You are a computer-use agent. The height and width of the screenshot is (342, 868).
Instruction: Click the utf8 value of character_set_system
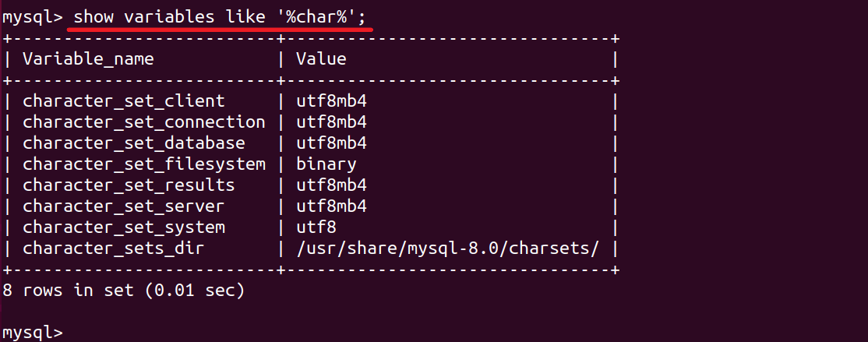click(x=316, y=227)
